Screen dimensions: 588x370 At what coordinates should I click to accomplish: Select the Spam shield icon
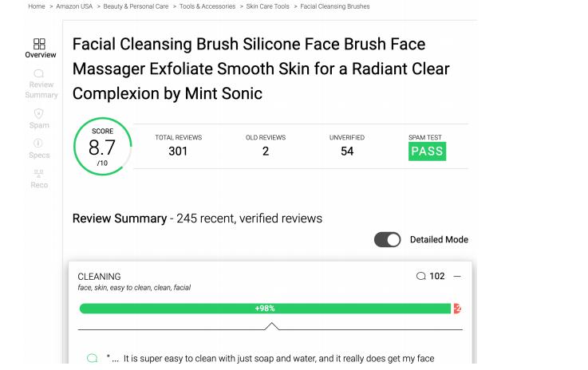click(x=40, y=113)
